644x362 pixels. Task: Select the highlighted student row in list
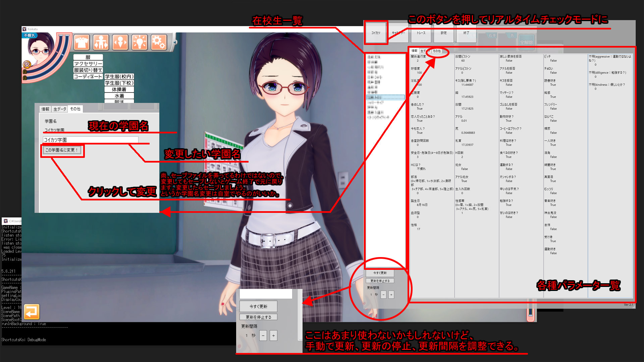click(x=386, y=97)
